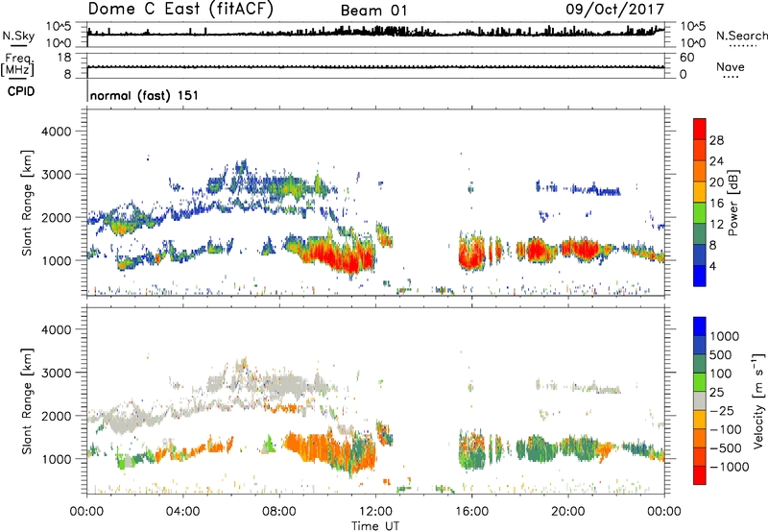
Task: Click the frequency trace line in the Freq. panel
Action: click(x=375, y=66)
